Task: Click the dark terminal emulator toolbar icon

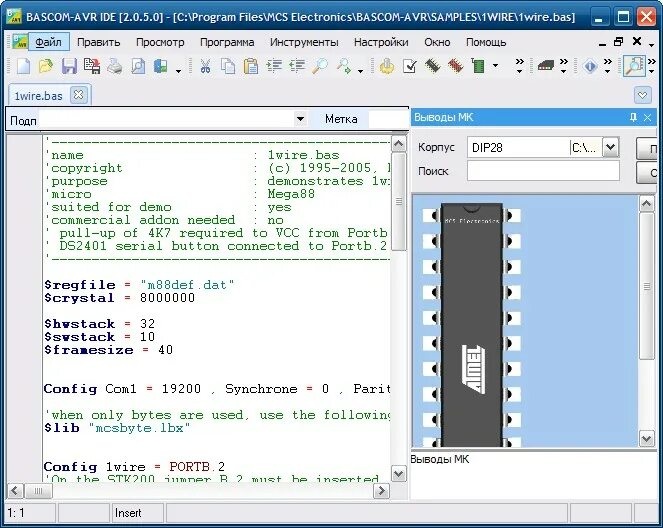Action: pos(545,66)
